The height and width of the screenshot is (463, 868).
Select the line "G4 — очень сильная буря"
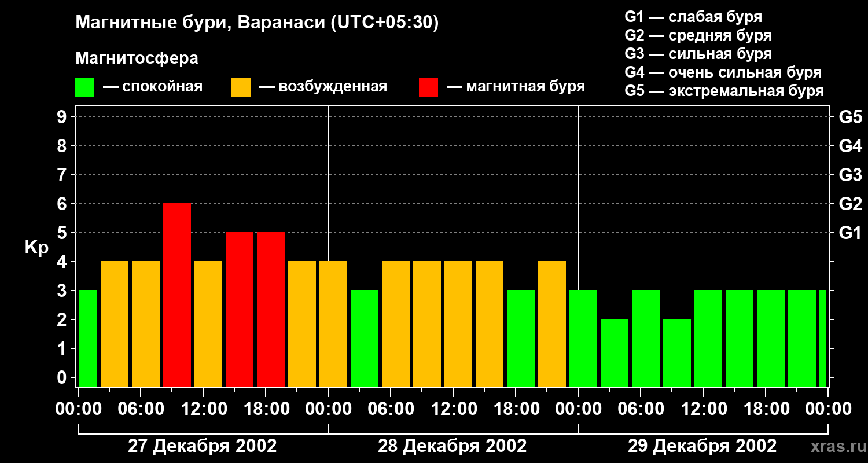point(723,72)
